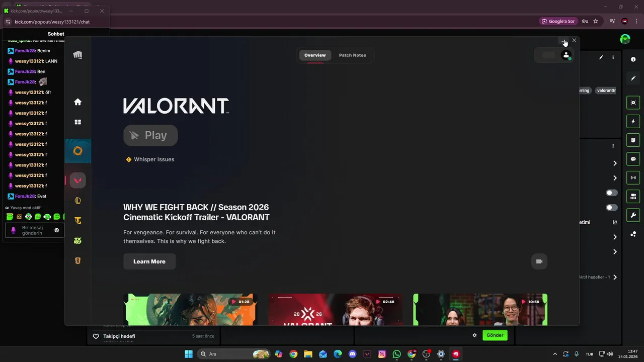Expand the chevron row just above Aktif hedefler
This screenshot has width=644, height=362.
point(615,252)
